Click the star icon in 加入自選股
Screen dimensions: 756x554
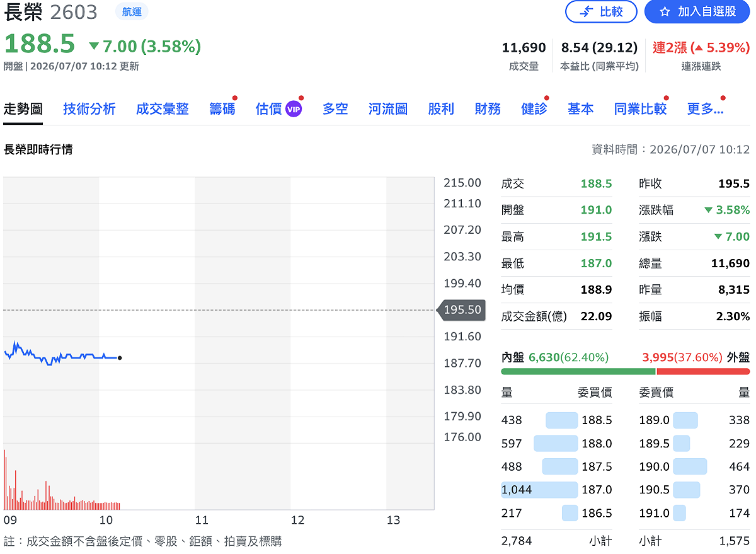pos(665,11)
